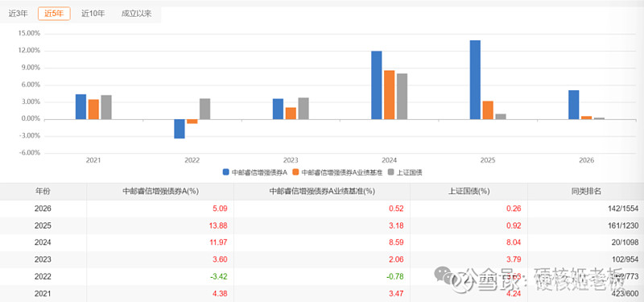This screenshot has height=302, width=644.
Task: Click the 2023 year cell in table
Action: click(x=43, y=259)
